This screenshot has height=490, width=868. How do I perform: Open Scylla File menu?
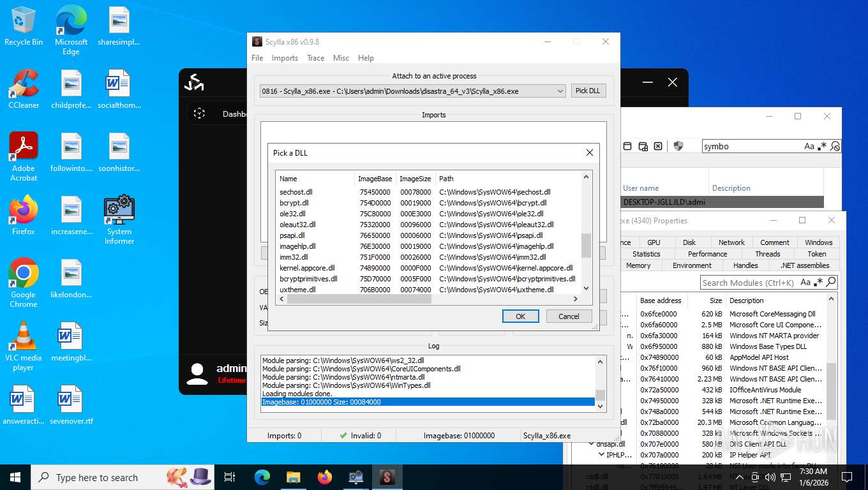point(257,58)
